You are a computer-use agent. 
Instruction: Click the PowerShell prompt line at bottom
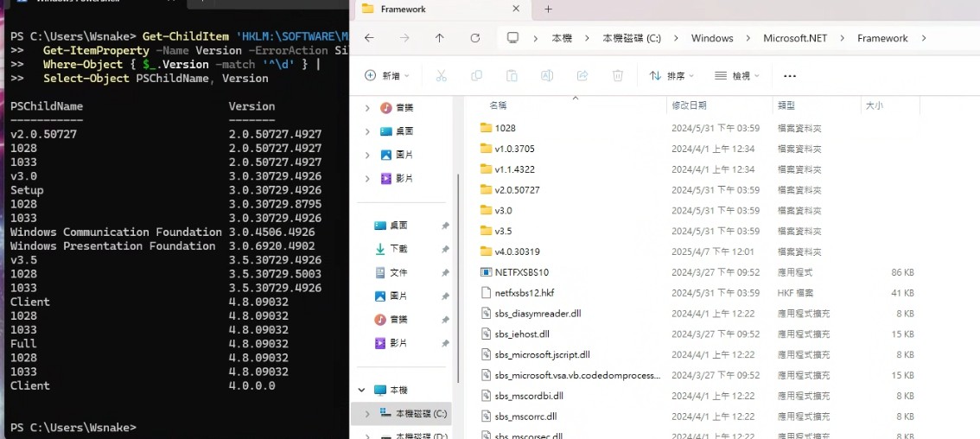click(73, 428)
